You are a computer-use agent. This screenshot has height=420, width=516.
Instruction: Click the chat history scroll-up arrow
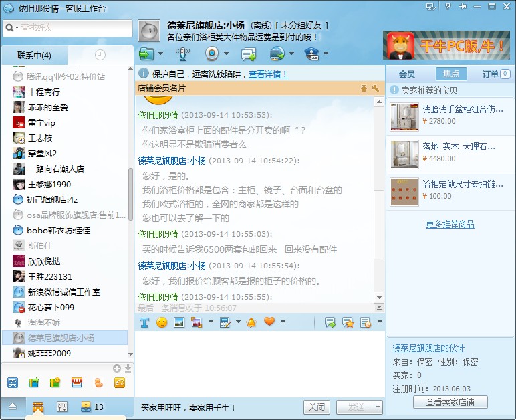click(379, 102)
